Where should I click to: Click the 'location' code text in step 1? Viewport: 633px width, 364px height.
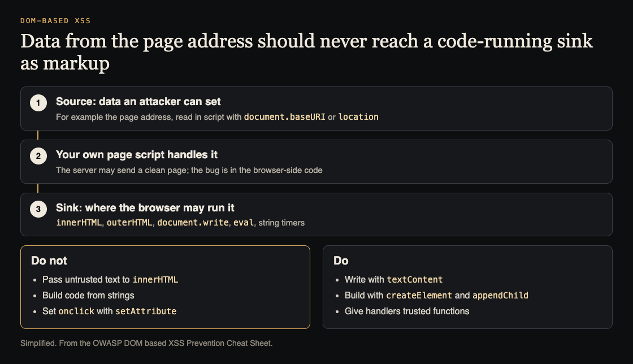tap(358, 116)
